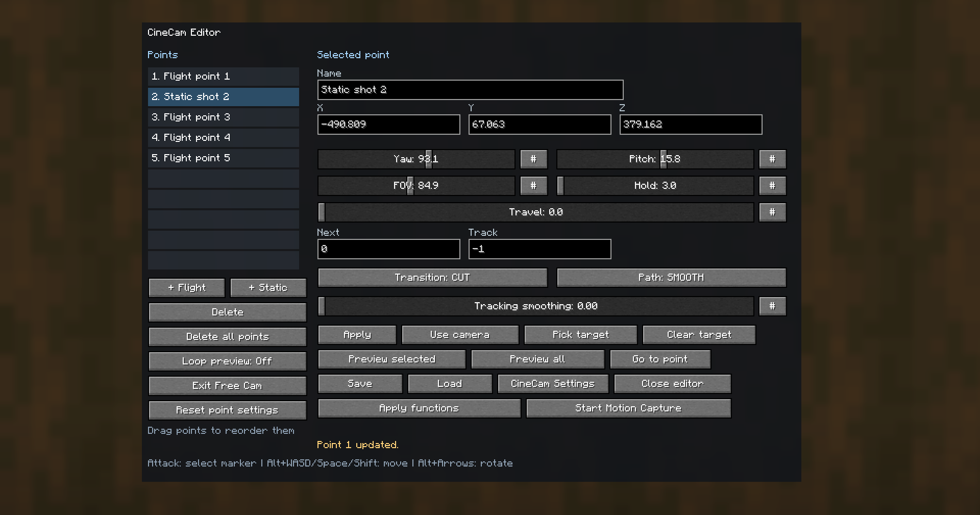Click the 'Drag points to reorder them' hint
This screenshot has height=515, width=980.
coord(221,431)
